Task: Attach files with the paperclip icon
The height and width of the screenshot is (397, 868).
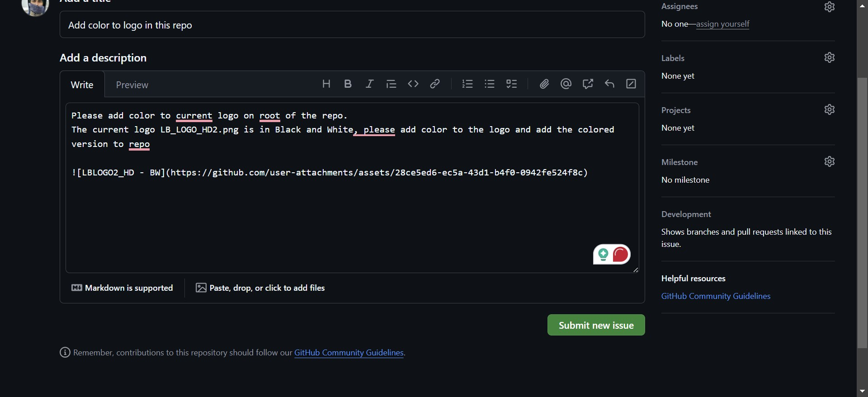Action: click(544, 84)
